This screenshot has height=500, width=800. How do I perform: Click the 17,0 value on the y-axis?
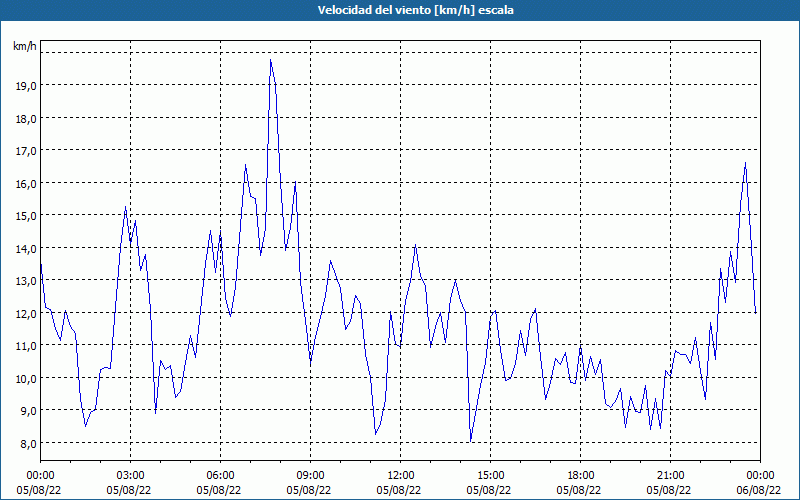(26, 151)
